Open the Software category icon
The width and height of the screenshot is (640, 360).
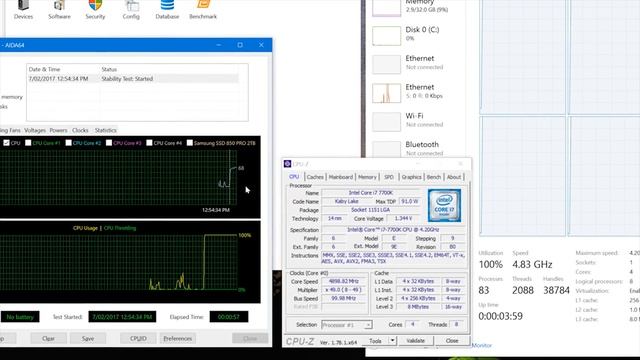[x=59, y=10]
